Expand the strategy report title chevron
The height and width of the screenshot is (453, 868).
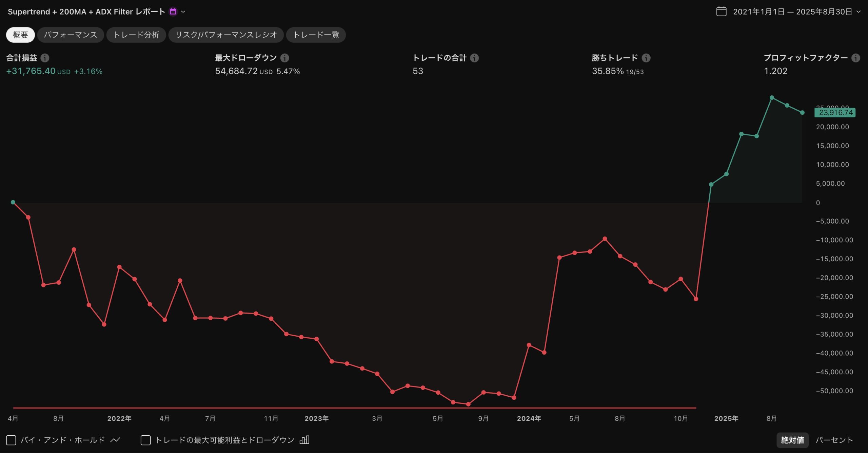(183, 12)
